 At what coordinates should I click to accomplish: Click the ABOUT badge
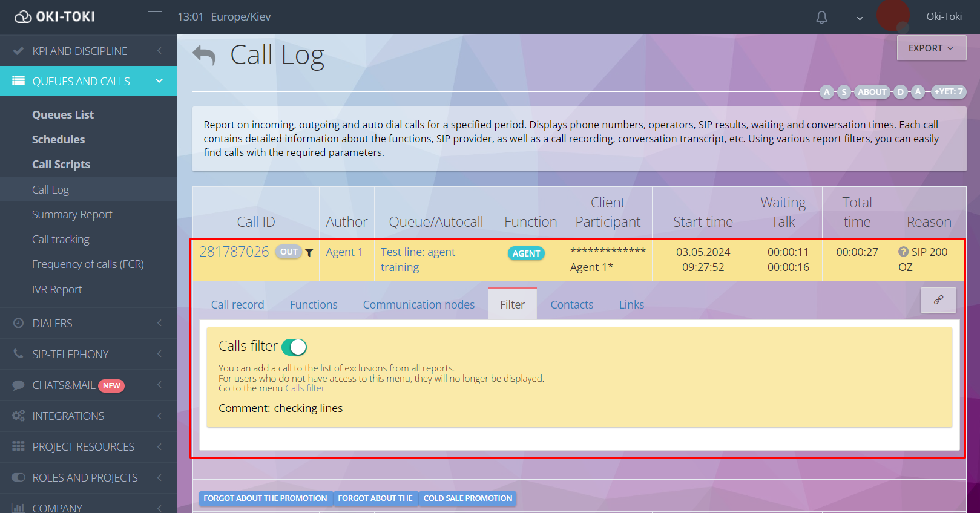[872, 92]
